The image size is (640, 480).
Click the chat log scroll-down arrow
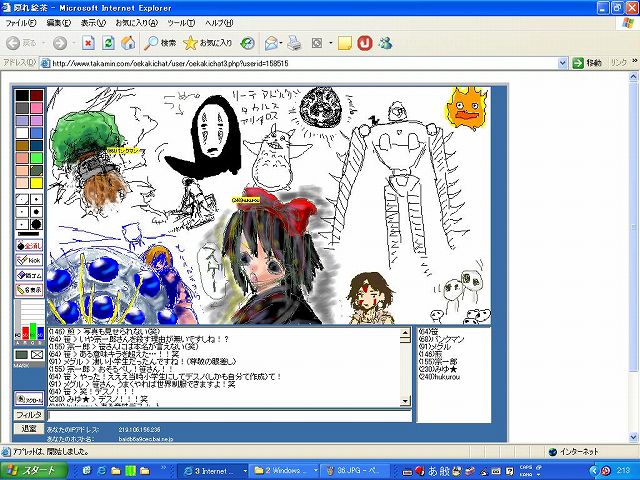tap(405, 402)
